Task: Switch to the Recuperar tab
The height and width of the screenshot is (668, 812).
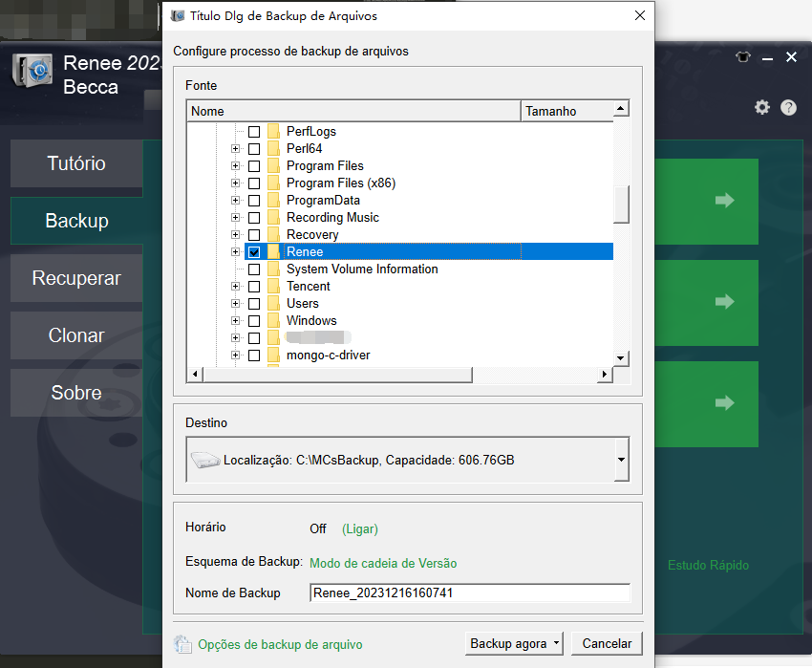Action: tap(76, 278)
